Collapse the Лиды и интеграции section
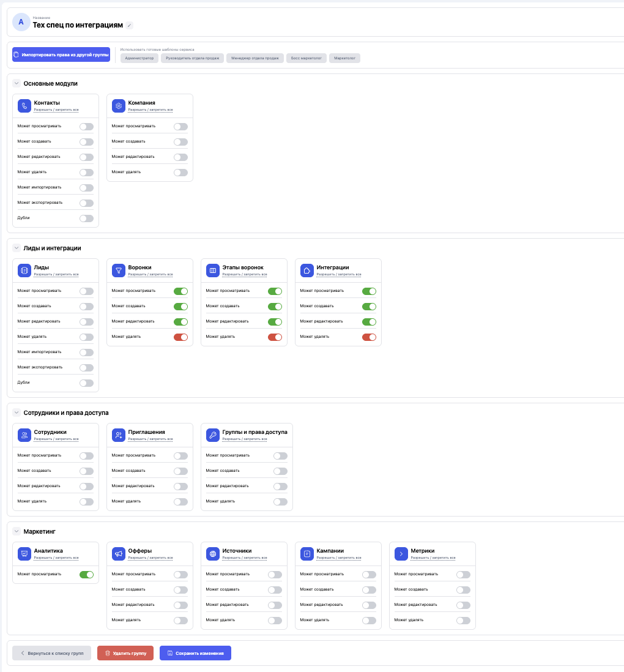This screenshot has width=624, height=672. click(17, 248)
